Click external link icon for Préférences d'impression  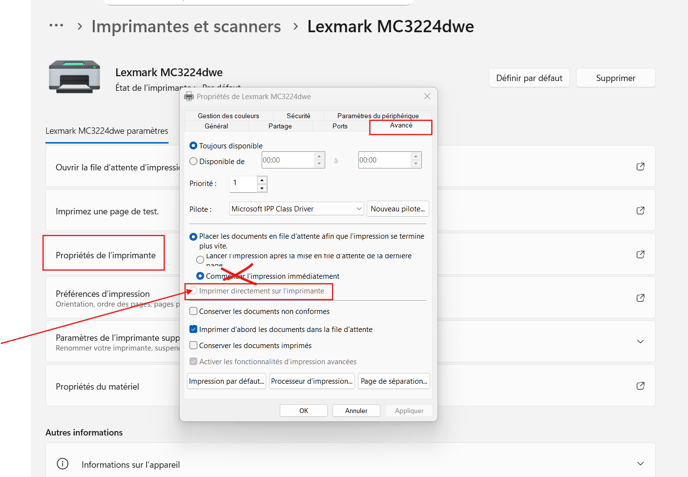640,298
